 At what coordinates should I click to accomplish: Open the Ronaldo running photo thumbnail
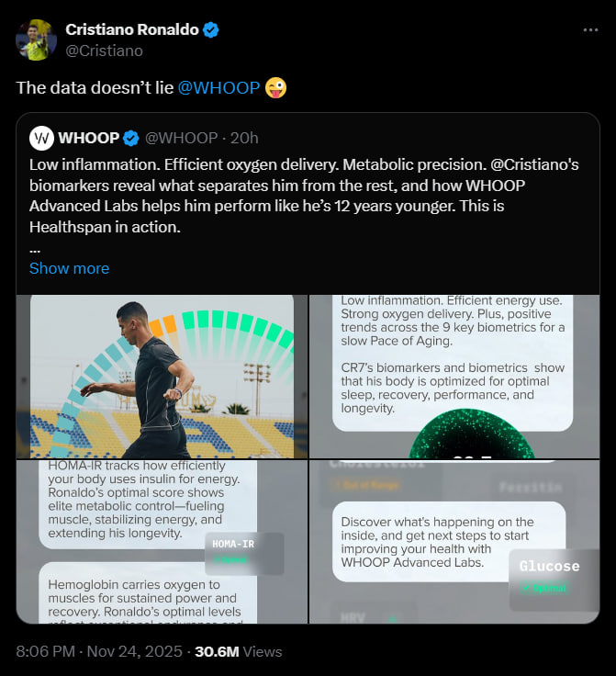(162, 376)
